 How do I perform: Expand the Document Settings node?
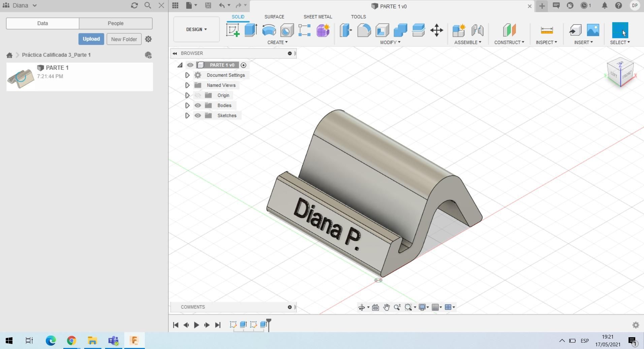[188, 75]
